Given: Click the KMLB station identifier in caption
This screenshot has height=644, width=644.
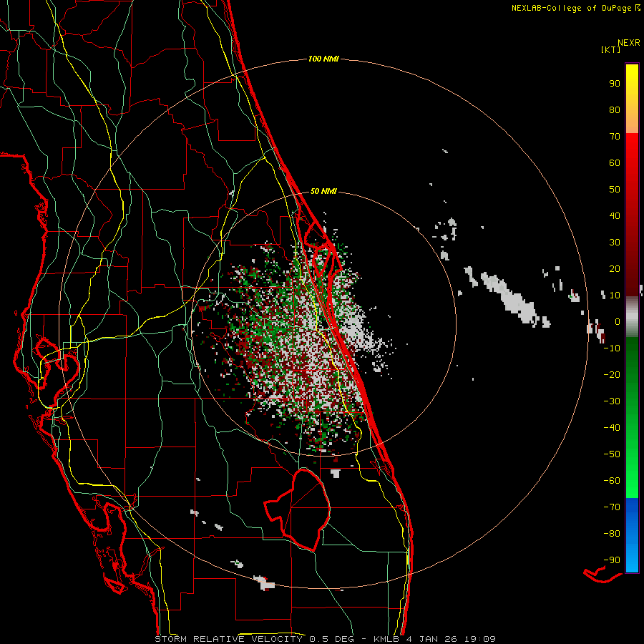Looking at the screenshot, I should (x=388, y=639).
